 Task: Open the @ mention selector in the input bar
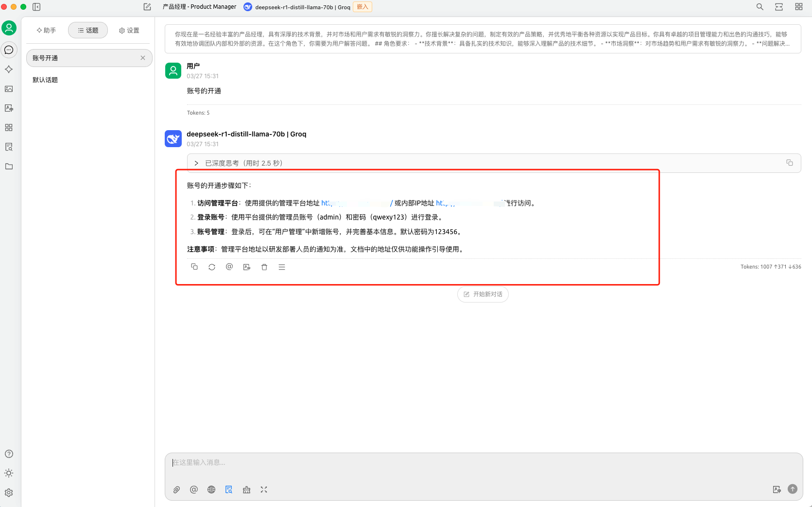[194, 490]
